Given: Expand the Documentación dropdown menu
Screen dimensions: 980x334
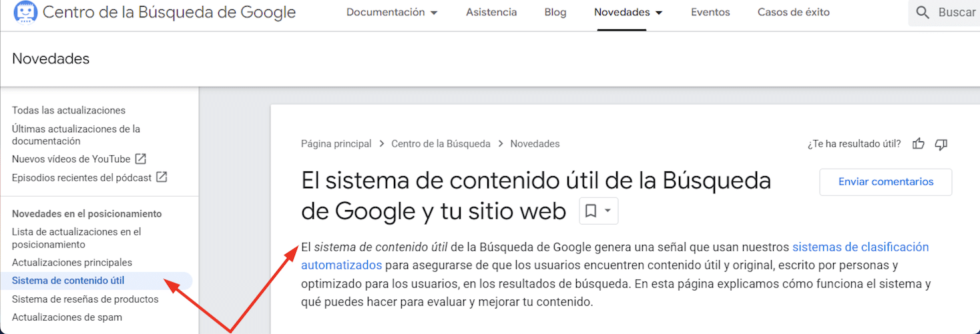Looking at the screenshot, I should [392, 12].
